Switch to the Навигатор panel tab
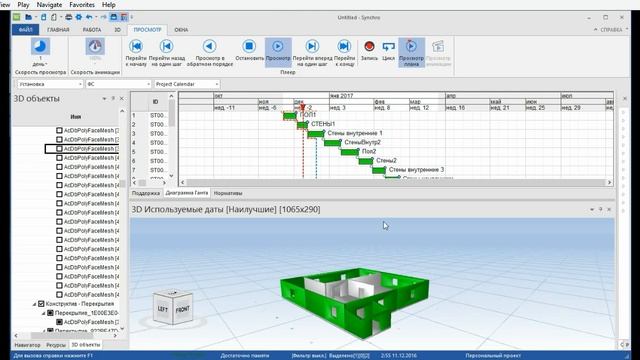The width and height of the screenshot is (640, 360). 27,345
